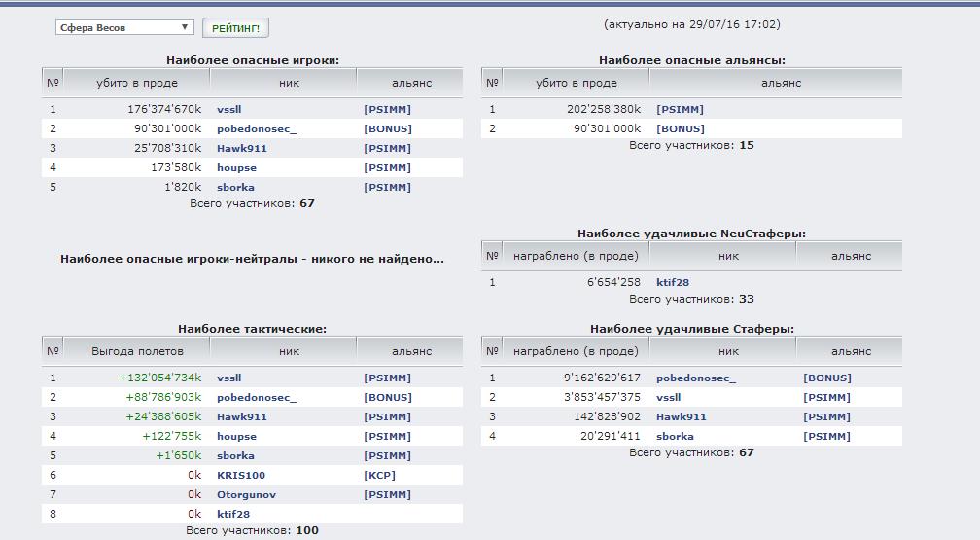Open KRIS100 player profile link

coord(240,476)
